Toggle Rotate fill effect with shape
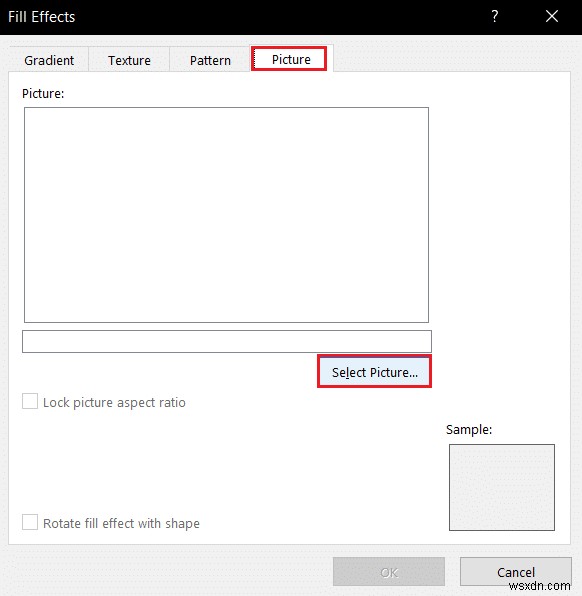582x596 pixels. point(30,522)
